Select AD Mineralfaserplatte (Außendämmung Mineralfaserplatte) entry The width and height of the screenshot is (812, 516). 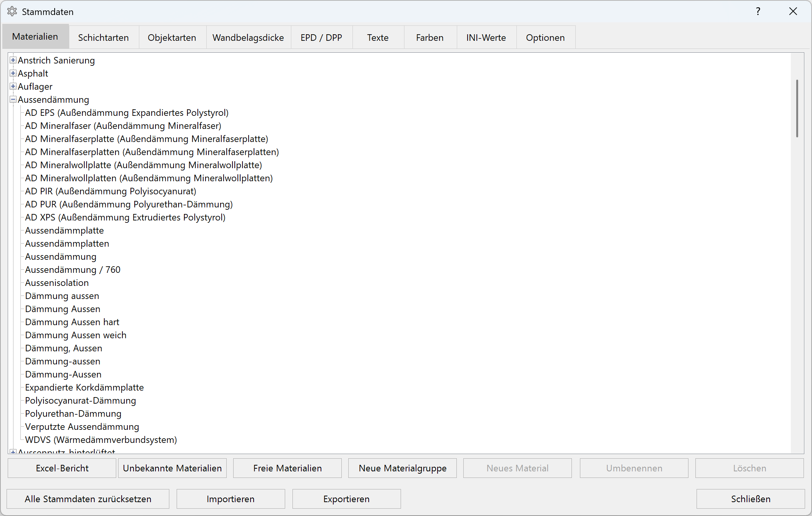tap(147, 139)
